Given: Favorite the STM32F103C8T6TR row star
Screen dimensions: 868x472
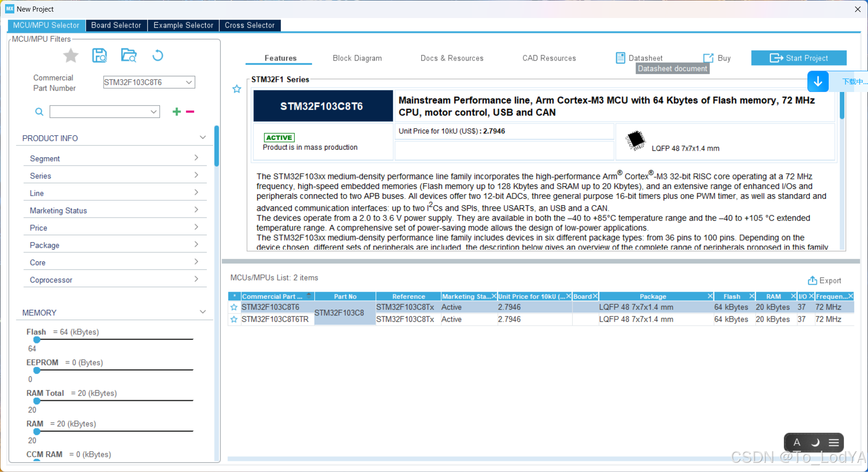Looking at the screenshot, I should click(234, 319).
